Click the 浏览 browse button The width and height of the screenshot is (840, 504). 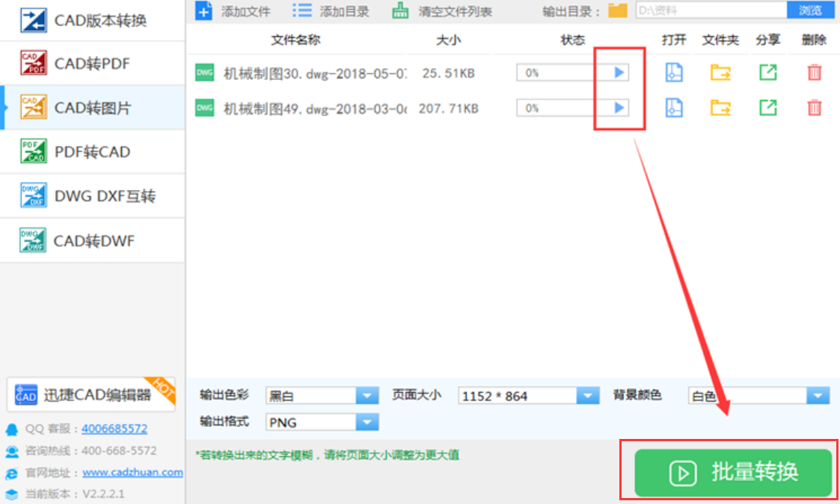click(810, 10)
